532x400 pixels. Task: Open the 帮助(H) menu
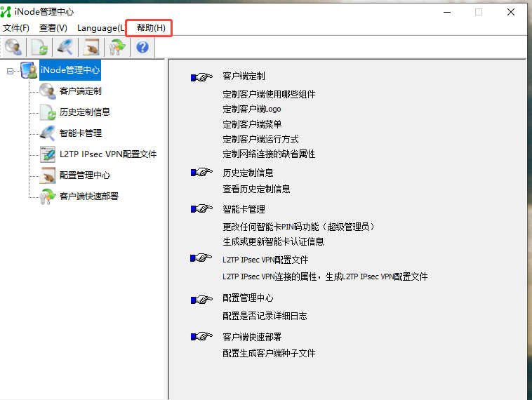click(x=151, y=28)
